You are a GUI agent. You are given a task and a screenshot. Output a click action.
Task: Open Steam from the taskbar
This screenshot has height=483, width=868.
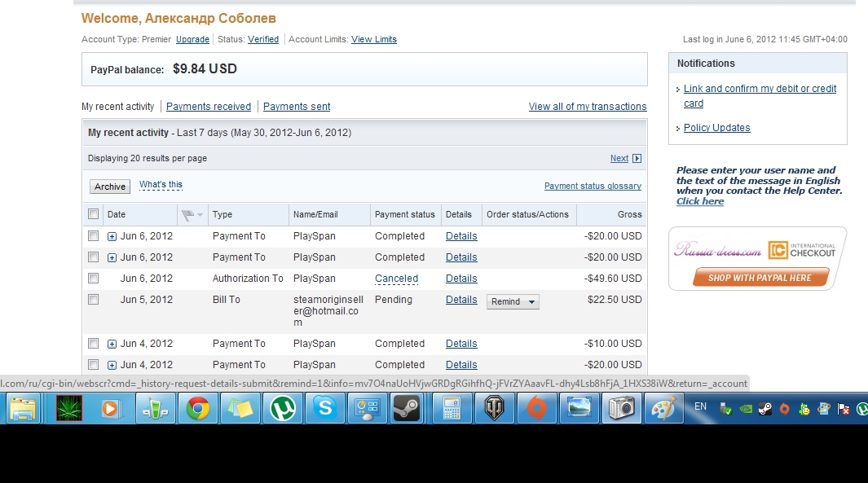407,409
